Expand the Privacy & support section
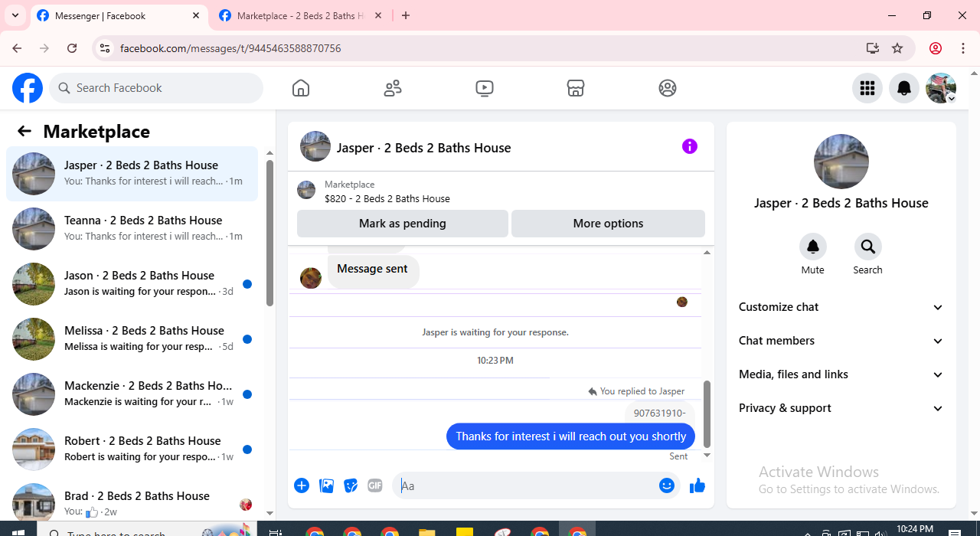The height and width of the screenshot is (536, 980). click(841, 408)
